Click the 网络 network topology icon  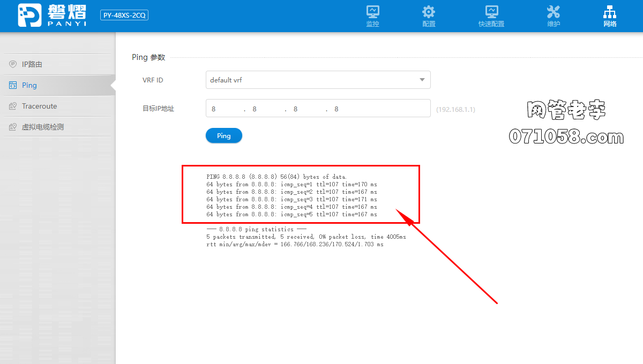tap(609, 12)
